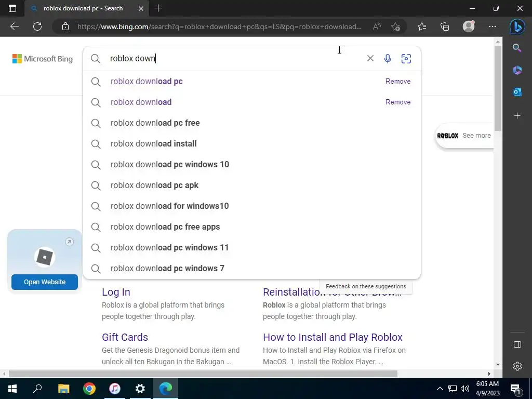Start voice search with microphone icon
The height and width of the screenshot is (399, 532).
[x=388, y=58]
